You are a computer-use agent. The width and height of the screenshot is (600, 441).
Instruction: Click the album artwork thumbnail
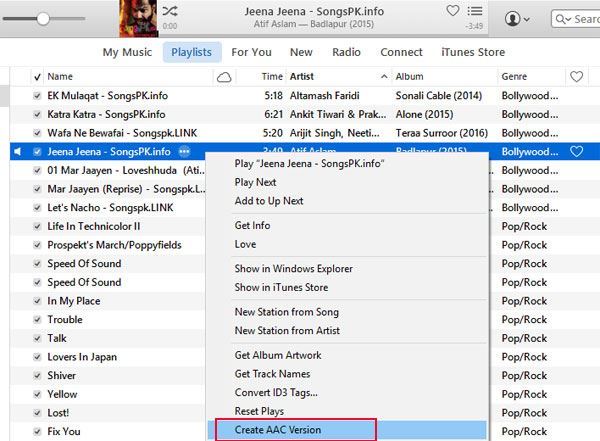point(138,18)
